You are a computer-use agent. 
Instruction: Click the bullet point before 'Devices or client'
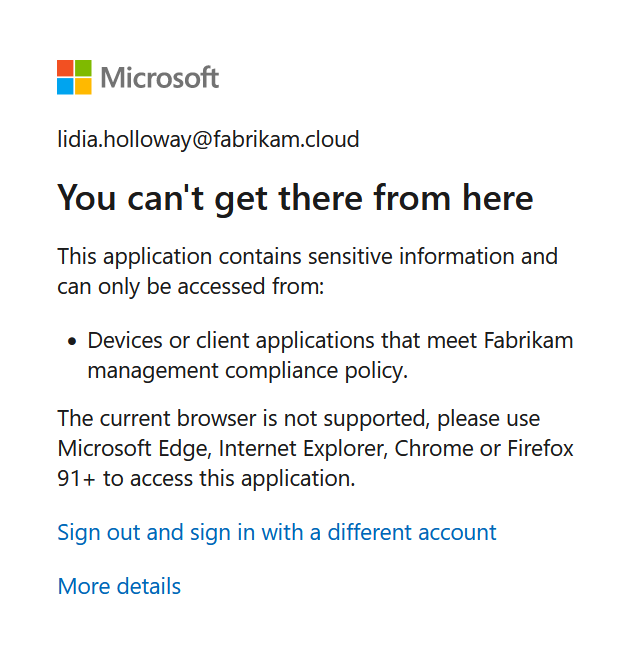point(72,341)
